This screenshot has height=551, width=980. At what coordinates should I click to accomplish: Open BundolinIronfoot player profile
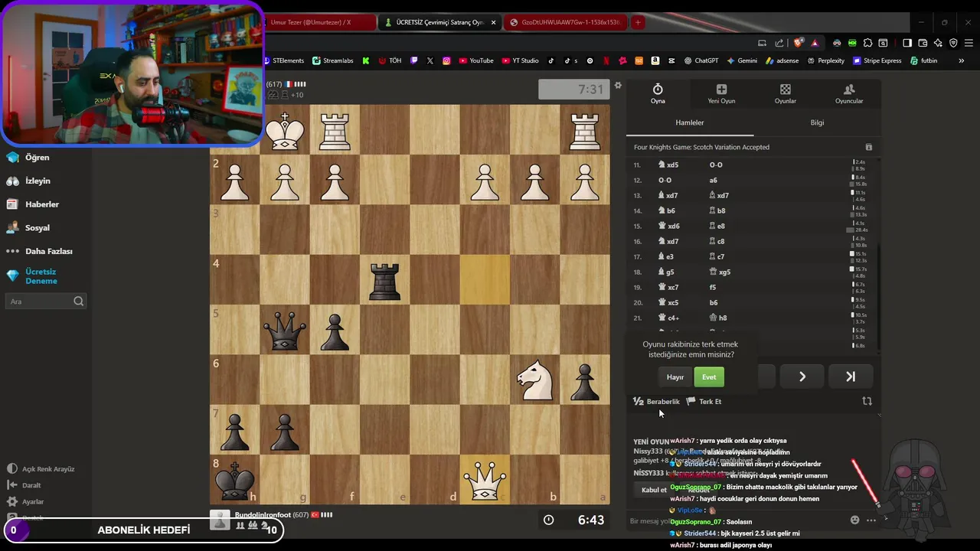(263, 515)
